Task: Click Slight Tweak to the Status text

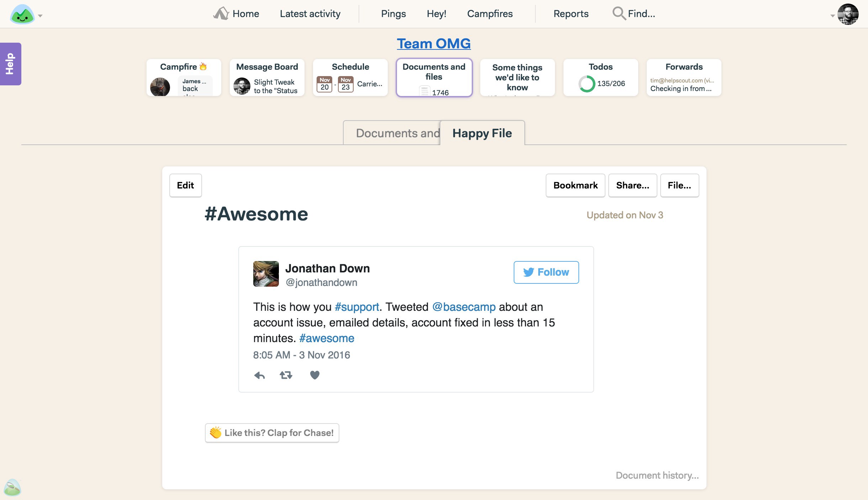Action: tap(275, 86)
